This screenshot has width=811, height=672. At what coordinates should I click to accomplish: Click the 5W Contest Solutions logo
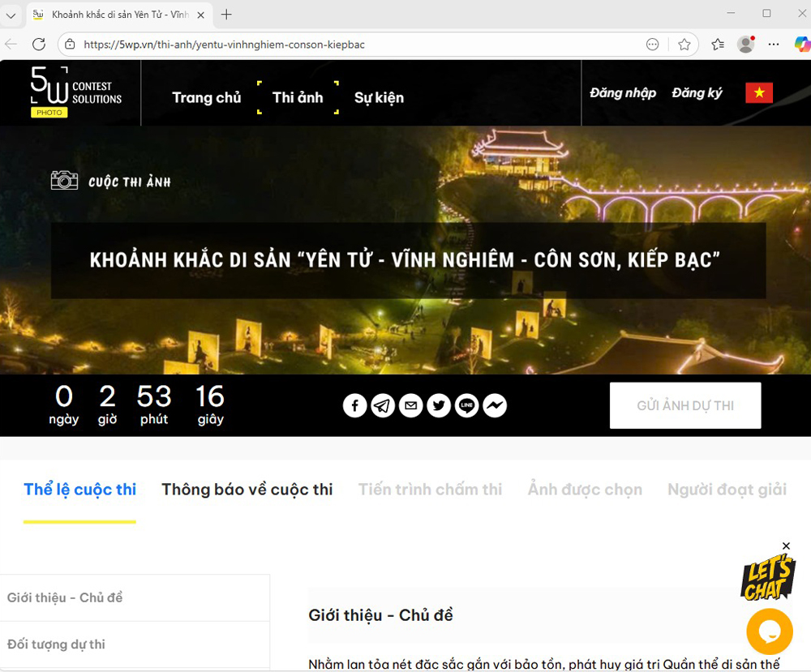point(75,92)
